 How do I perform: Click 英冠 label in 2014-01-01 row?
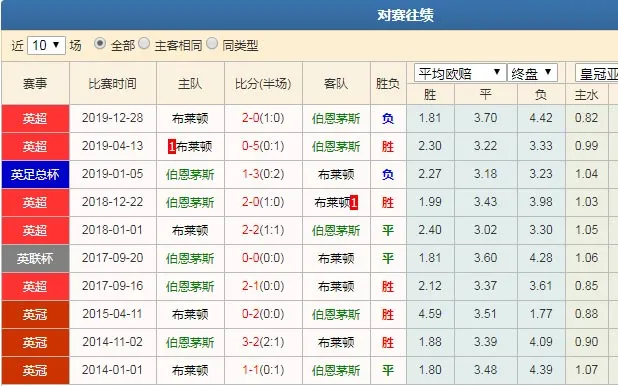coord(35,371)
